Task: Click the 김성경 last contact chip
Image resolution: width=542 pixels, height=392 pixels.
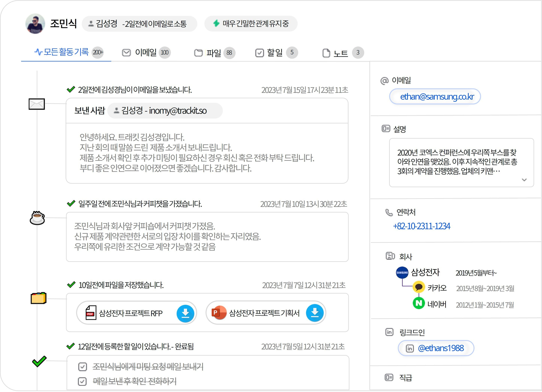Action: click(x=139, y=24)
